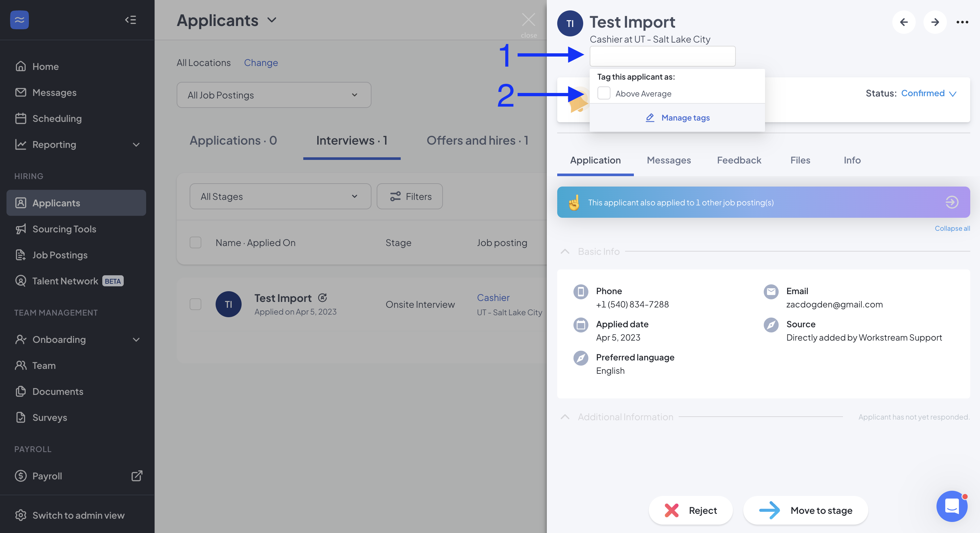Toggle the select-all applicants checkbox
The image size is (980, 533).
click(195, 242)
